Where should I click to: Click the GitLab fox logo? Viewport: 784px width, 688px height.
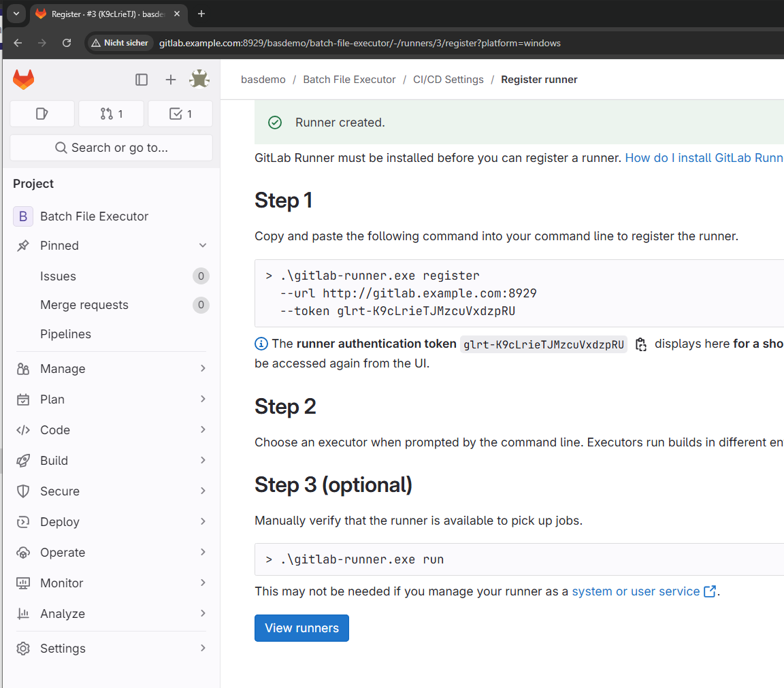24,80
